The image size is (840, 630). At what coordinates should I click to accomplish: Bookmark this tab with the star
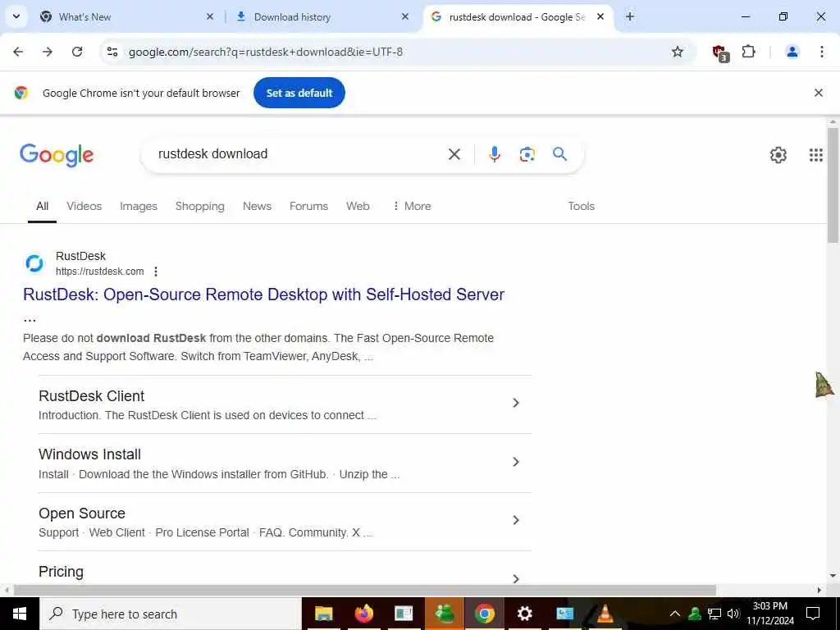point(677,52)
